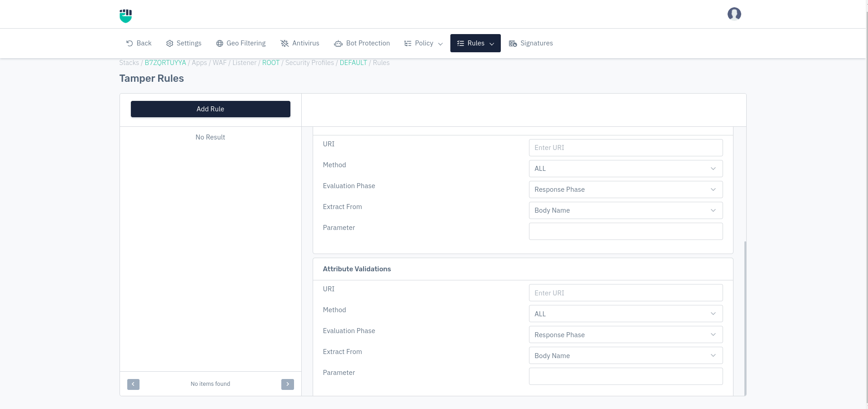Click the Settings gear icon
868x409 pixels.
(x=170, y=43)
